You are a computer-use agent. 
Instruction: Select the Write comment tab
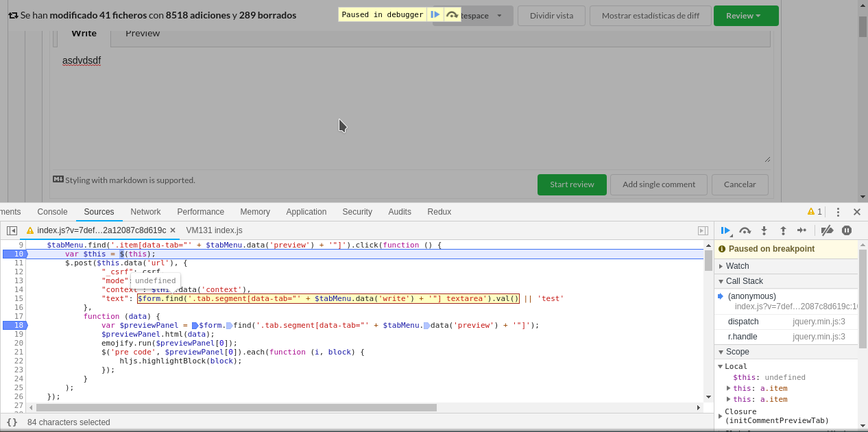coord(84,33)
